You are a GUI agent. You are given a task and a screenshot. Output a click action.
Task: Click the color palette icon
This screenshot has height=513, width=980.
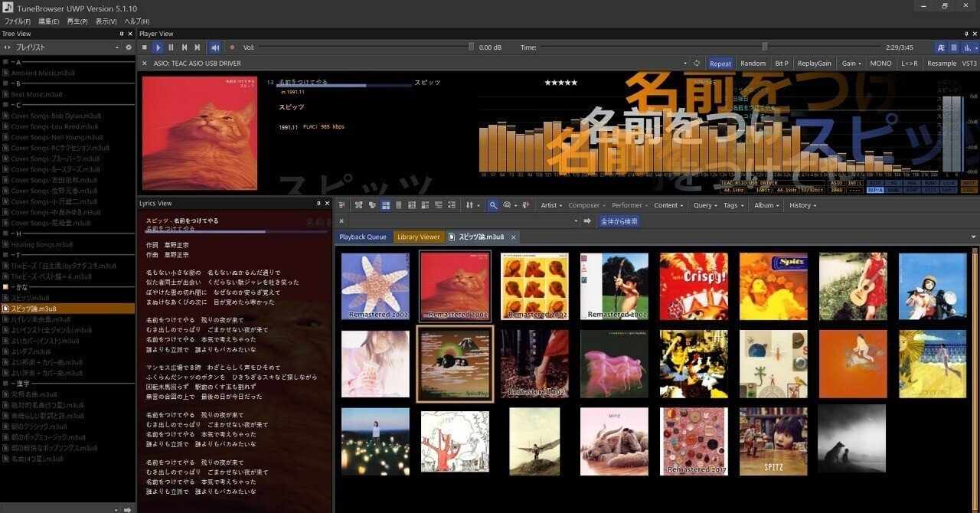coord(527,205)
